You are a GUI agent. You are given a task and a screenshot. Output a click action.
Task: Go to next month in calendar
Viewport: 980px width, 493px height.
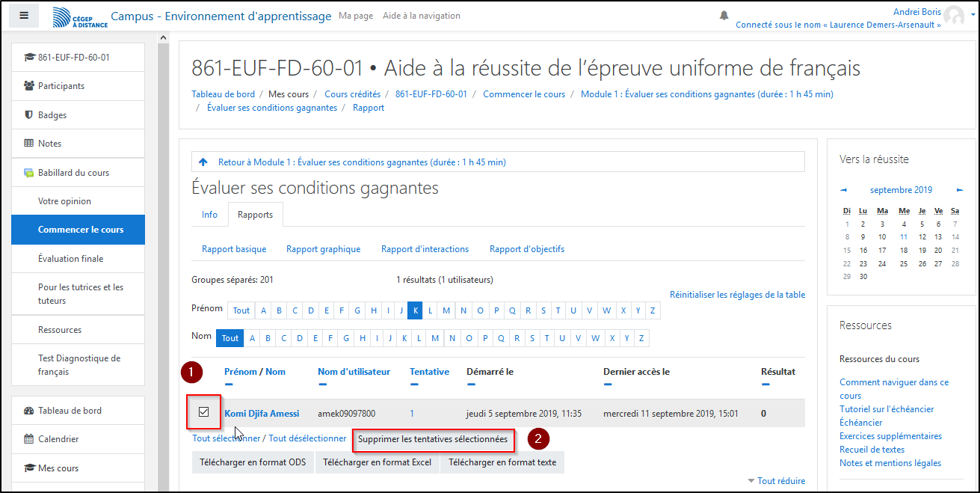pos(960,190)
